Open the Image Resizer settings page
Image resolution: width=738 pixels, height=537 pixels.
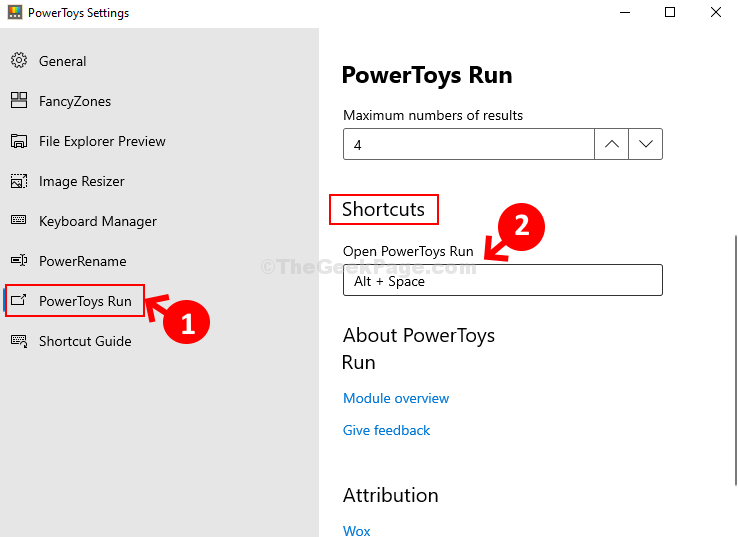point(81,181)
